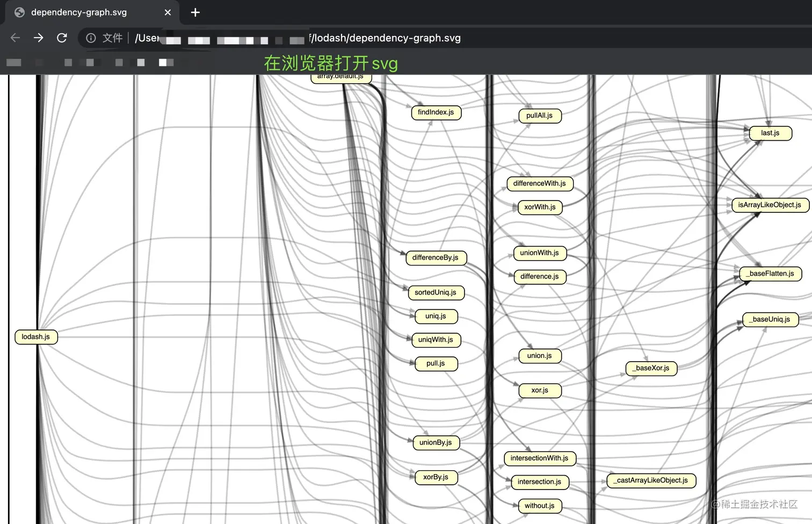Click the lodash.js node
The image size is (812, 524).
36,337
